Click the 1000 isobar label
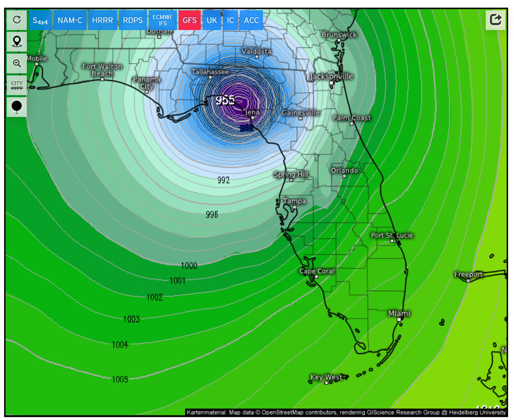Screen dimensions: 514x420 coord(189,266)
